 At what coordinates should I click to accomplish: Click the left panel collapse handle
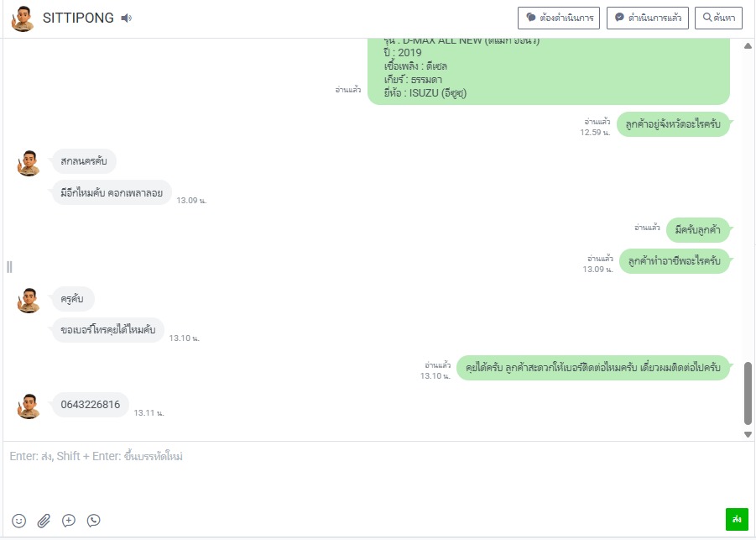[x=9, y=267]
